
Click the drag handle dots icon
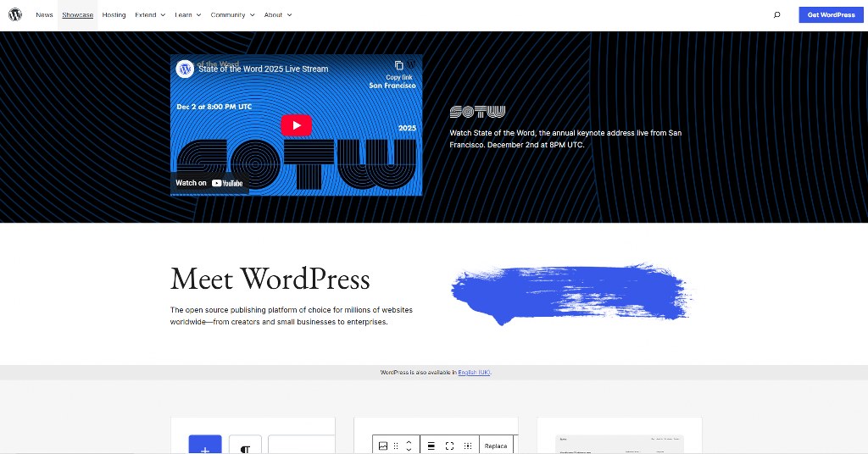[396, 446]
